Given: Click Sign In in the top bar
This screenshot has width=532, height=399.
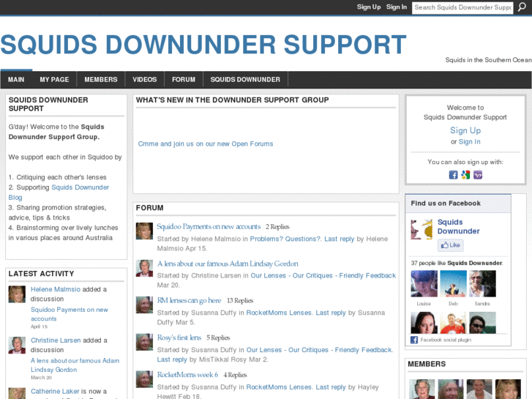Looking at the screenshot, I should tap(397, 7).
